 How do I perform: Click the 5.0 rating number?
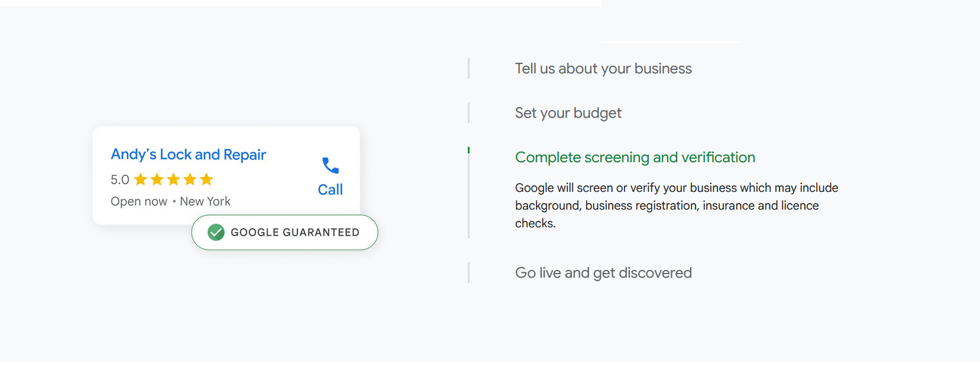[x=119, y=179]
